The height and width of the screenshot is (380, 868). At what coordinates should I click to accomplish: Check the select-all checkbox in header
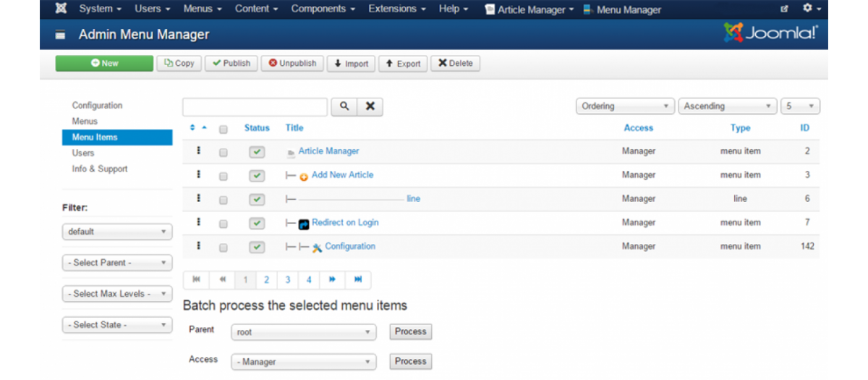[224, 129]
